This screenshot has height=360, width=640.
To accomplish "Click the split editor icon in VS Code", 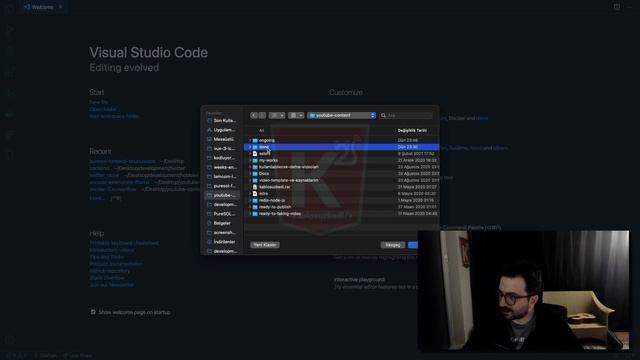I will pos(617,7).
